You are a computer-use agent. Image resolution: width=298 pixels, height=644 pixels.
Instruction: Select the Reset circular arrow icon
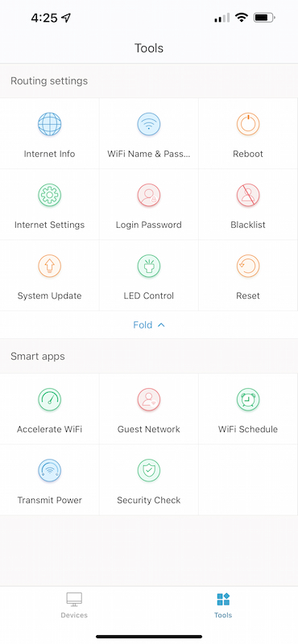click(x=248, y=266)
